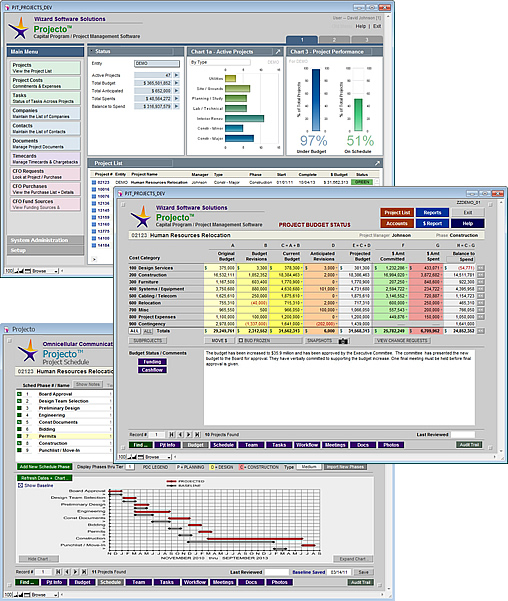Open project 14184 via its blue row icon
The image size is (508, 601).
[94, 245]
